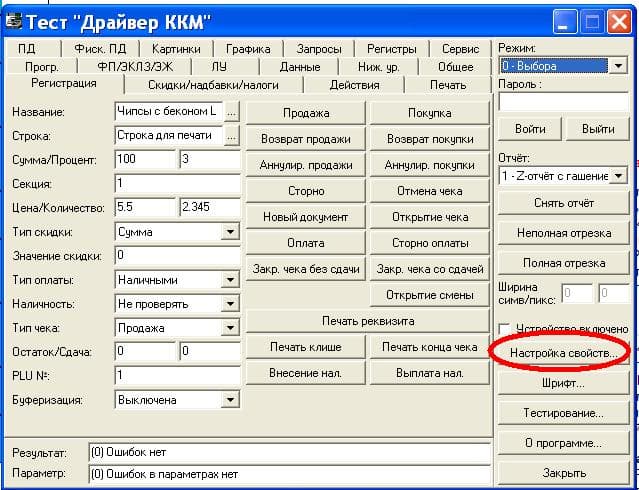Click the Внесение нал. button
Image resolution: width=639 pixels, height=490 pixels.
click(x=306, y=373)
